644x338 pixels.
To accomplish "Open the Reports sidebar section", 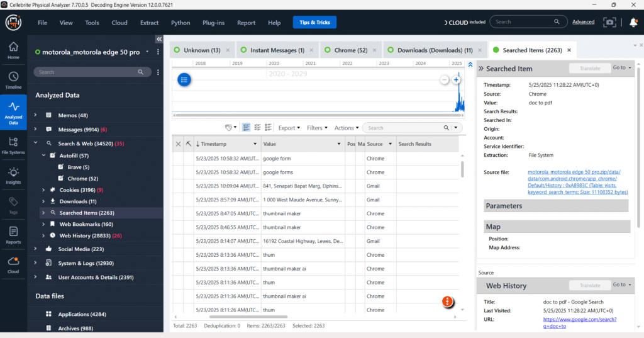I will tap(13, 235).
